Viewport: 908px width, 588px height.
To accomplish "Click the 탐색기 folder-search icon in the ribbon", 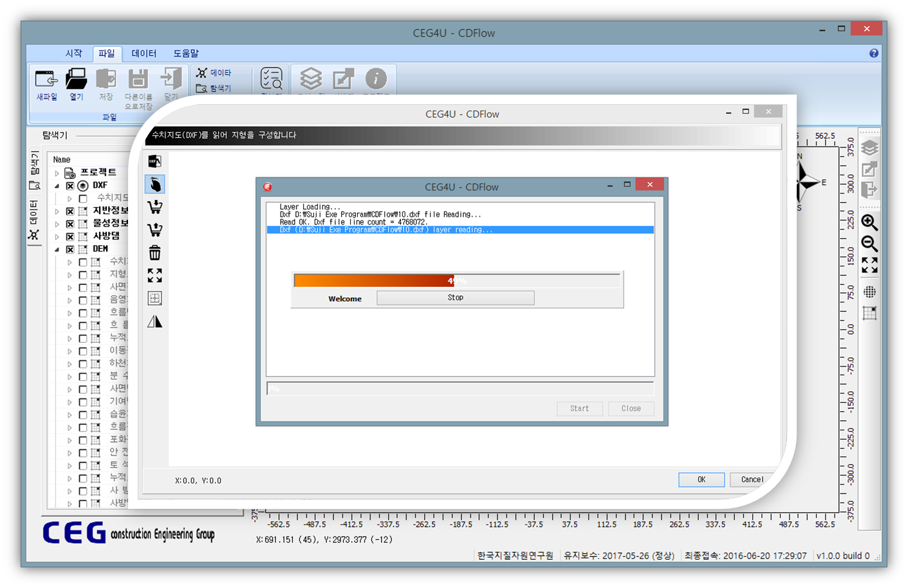I will click(201, 88).
